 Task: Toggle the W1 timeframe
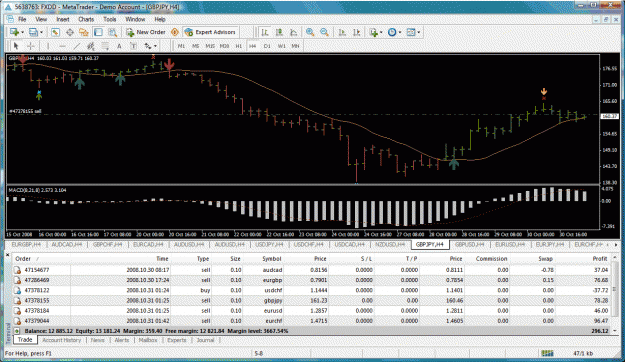(281, 46)
